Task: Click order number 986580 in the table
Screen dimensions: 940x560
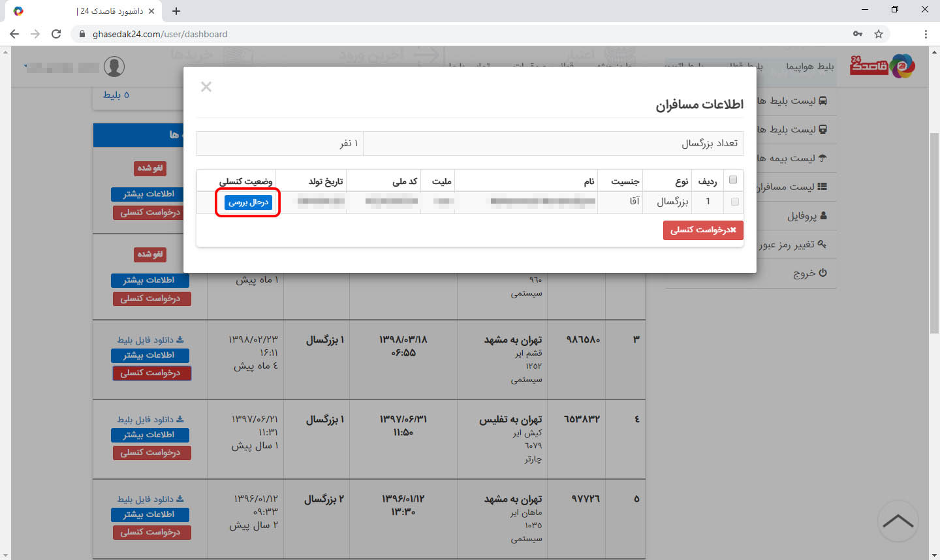Action: [x=583, y=339]
